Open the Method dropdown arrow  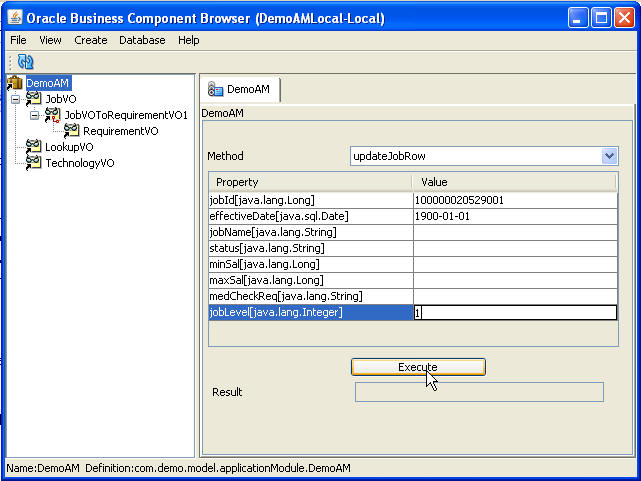point(609,156)
